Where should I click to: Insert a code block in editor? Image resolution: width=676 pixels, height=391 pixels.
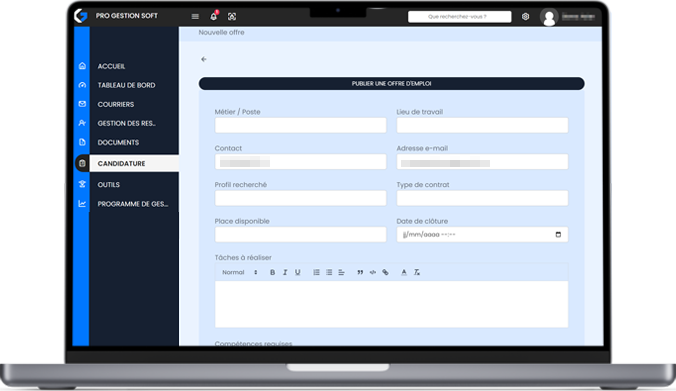(373, 272)
